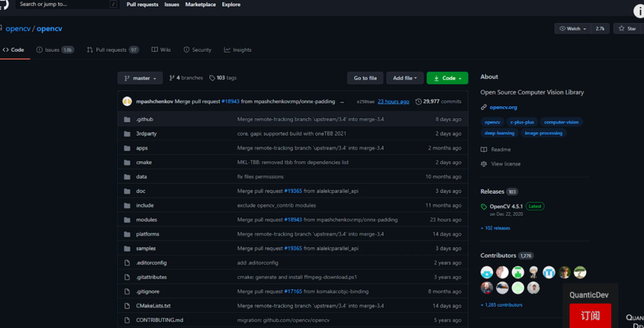Click the red 订阅 subscribe button

590,315
